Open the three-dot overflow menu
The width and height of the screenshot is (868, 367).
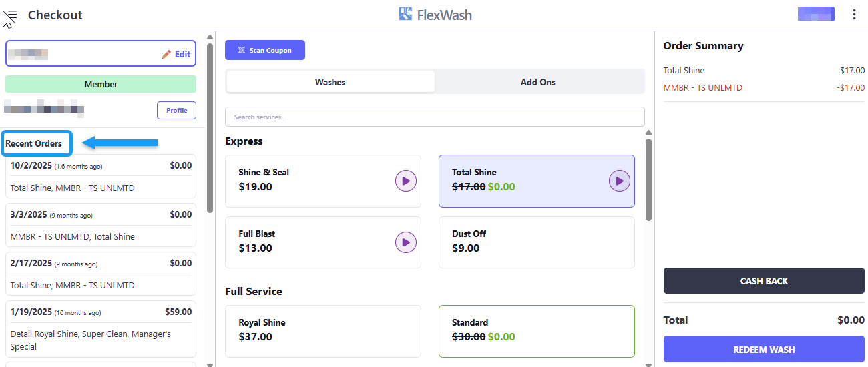click(x=854, y=15)
